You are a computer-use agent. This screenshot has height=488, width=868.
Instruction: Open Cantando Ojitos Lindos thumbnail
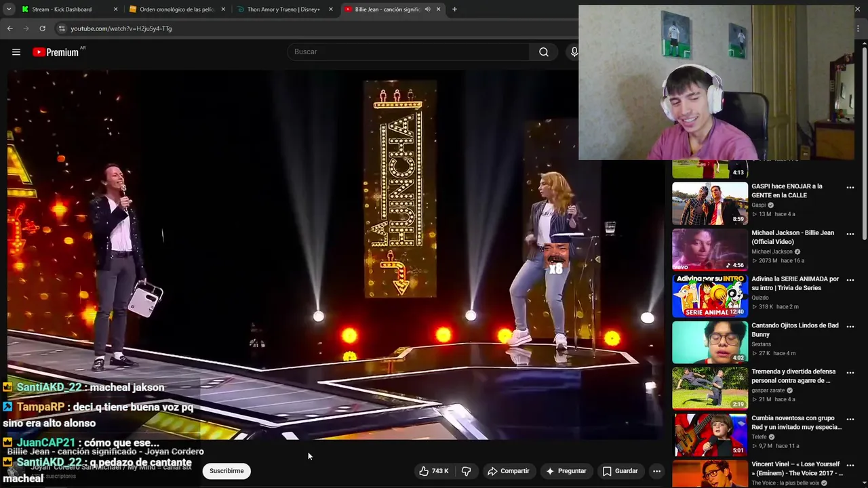click(x=710, y=342)
